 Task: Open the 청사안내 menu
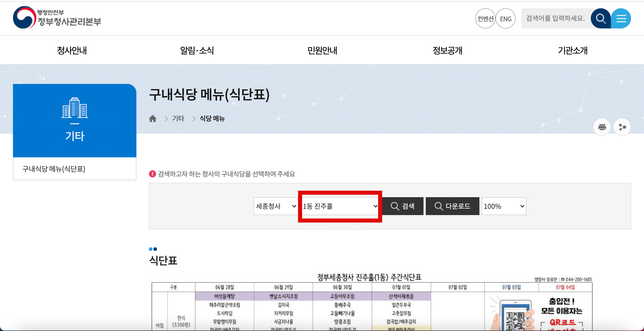(72, 51)
